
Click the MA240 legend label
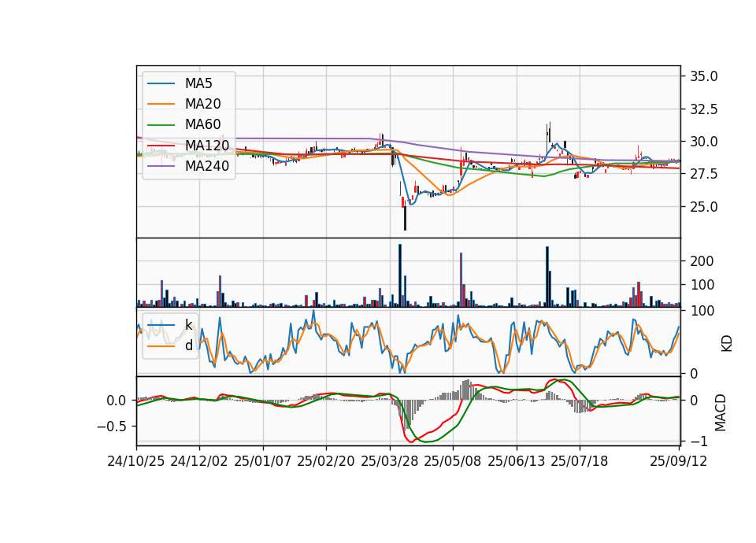207,166
